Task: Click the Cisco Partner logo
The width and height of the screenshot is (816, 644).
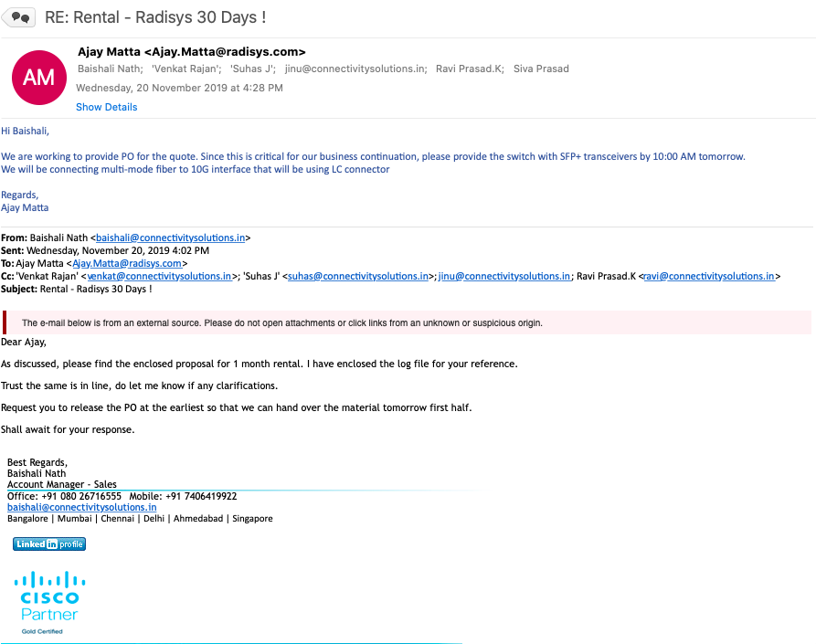Action: tap(50, 601)
